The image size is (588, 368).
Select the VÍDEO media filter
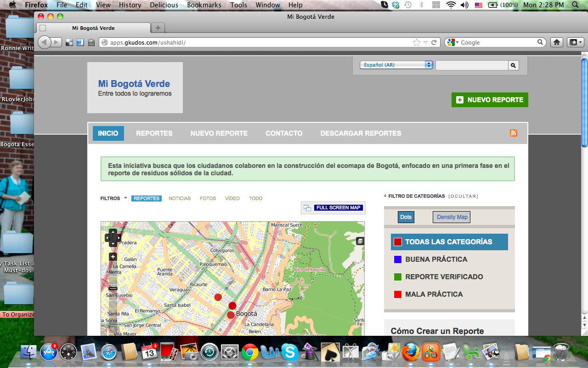232,198
